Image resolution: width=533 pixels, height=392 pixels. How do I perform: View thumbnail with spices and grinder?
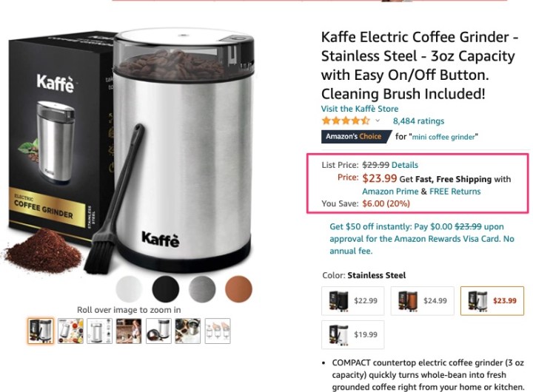[70, 331]
